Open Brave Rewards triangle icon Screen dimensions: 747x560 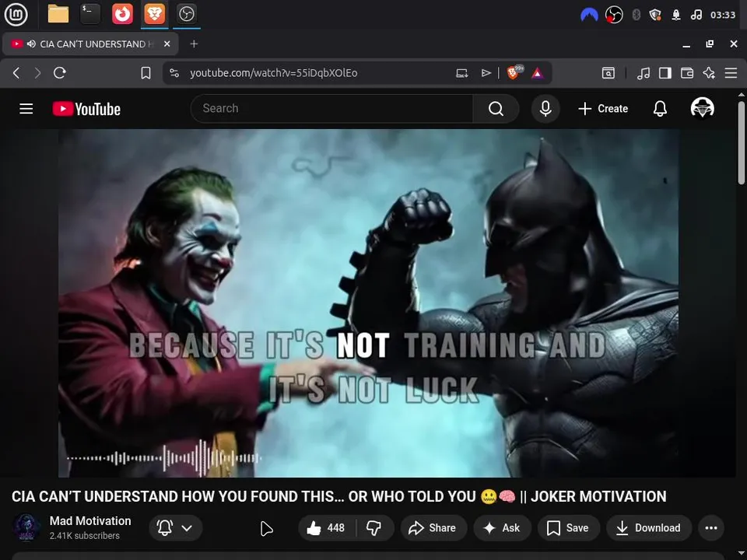538,73
